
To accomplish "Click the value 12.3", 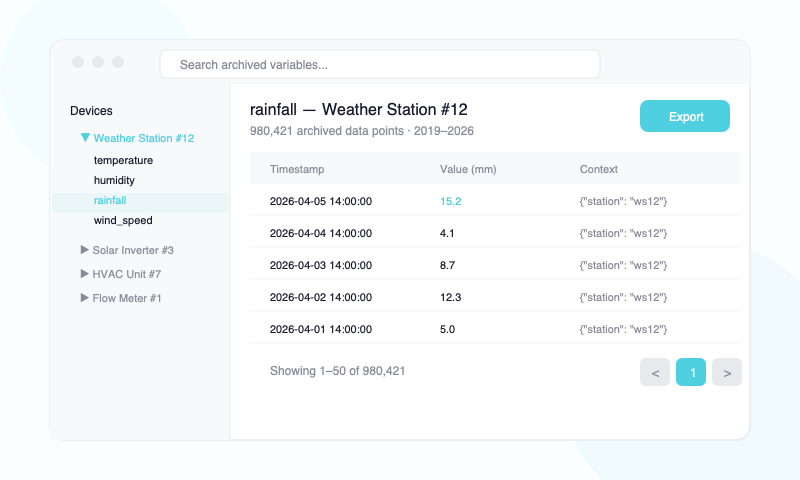I will pos(451,297).
